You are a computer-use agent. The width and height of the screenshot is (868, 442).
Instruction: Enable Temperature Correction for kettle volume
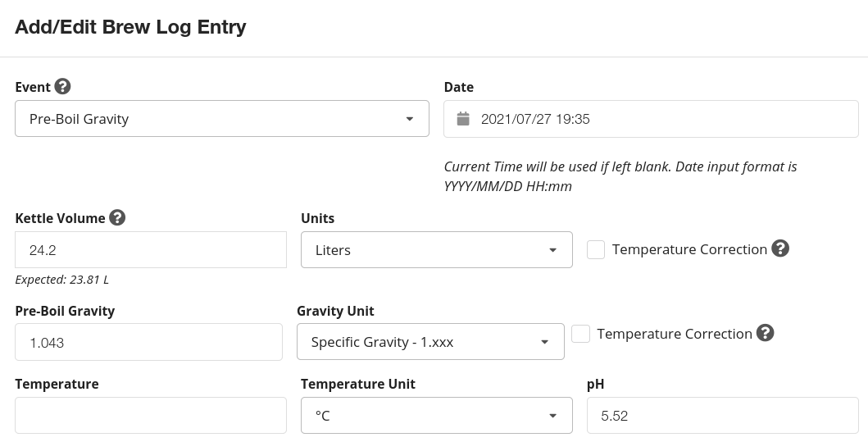click(596, 249)
